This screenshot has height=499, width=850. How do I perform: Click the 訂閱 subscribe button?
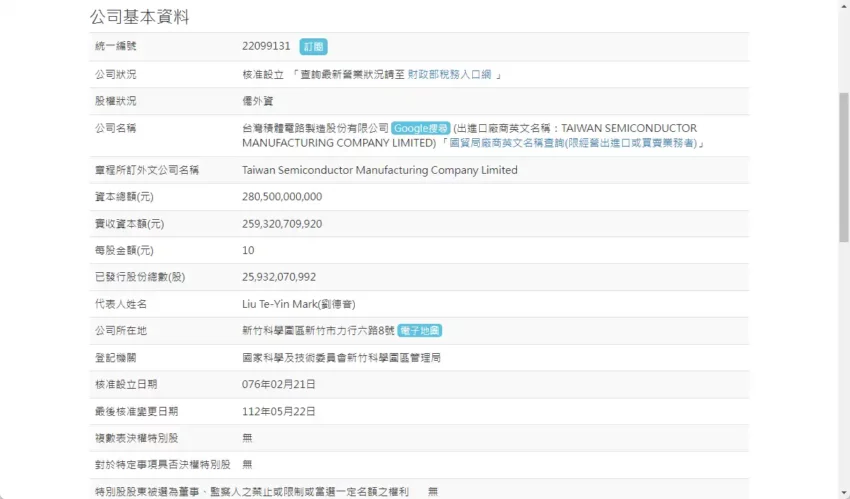[313, 47]
